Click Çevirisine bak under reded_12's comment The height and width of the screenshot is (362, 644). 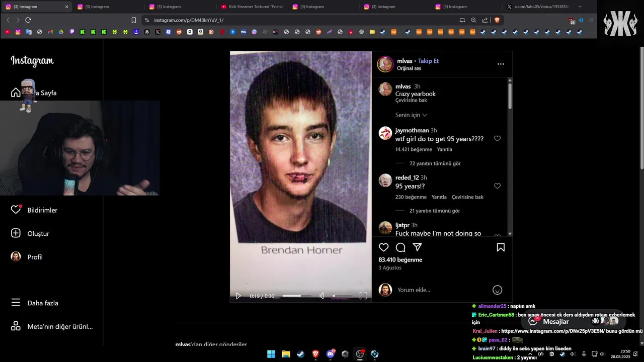pos(467,197)
